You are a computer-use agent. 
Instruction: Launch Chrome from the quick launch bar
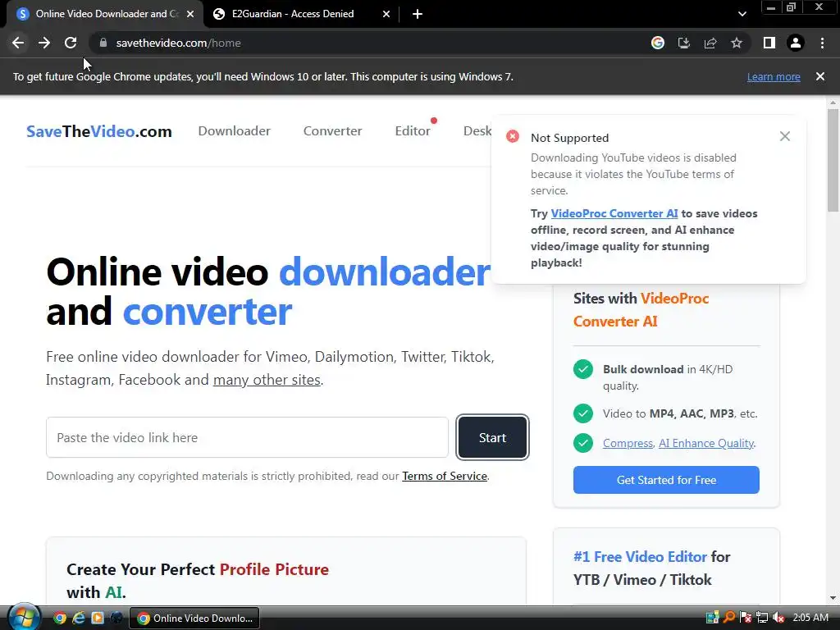(x=59, y=618)
